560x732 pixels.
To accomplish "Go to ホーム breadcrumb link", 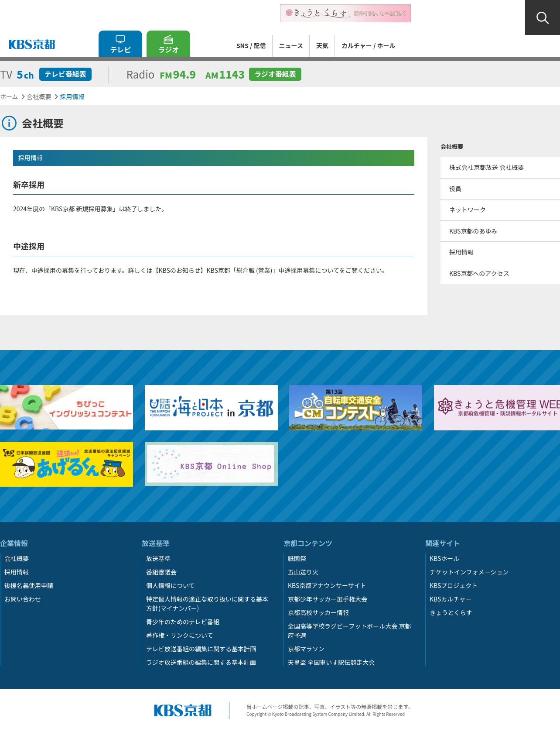I will pos(9,97).
